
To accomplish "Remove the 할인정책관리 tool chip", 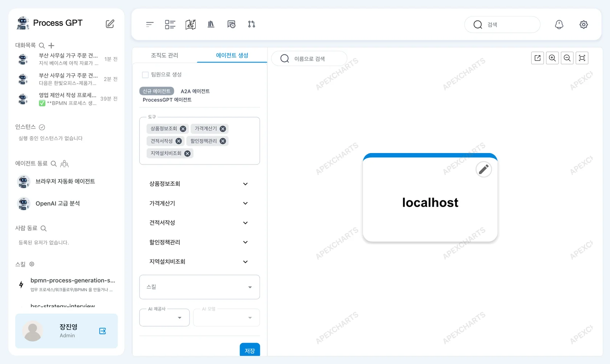I will pos(223,141).
